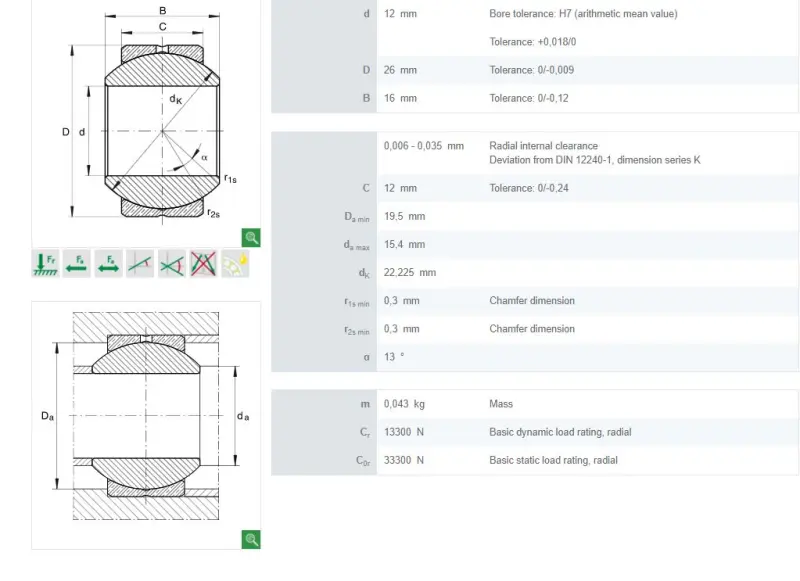Click the radial load Fr icon
Screen dimensions: 800x581
click(x=45, y=264)
